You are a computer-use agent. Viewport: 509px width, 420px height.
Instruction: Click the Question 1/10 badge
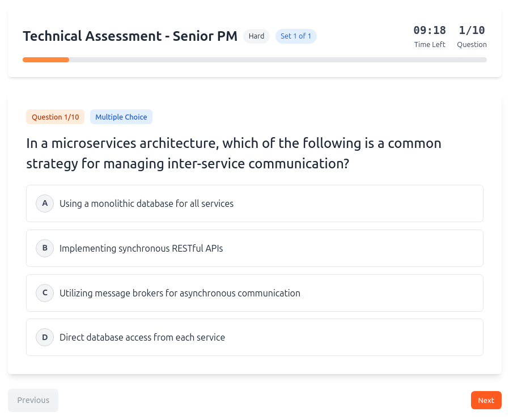tap(55, 117)
